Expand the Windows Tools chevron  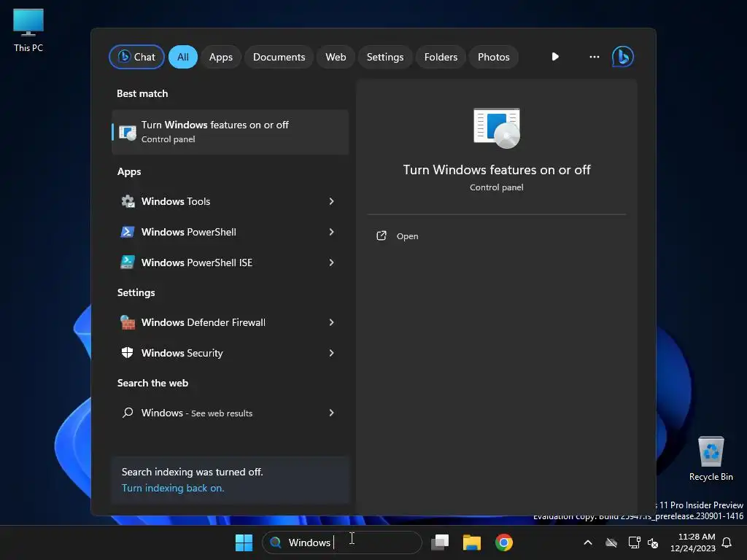[x=332, y=201]
